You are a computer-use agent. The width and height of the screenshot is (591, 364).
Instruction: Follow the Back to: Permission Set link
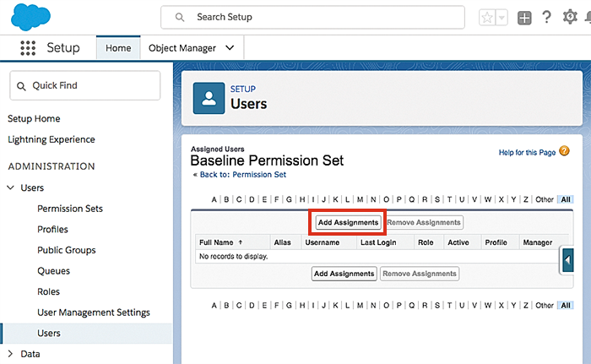243,175
